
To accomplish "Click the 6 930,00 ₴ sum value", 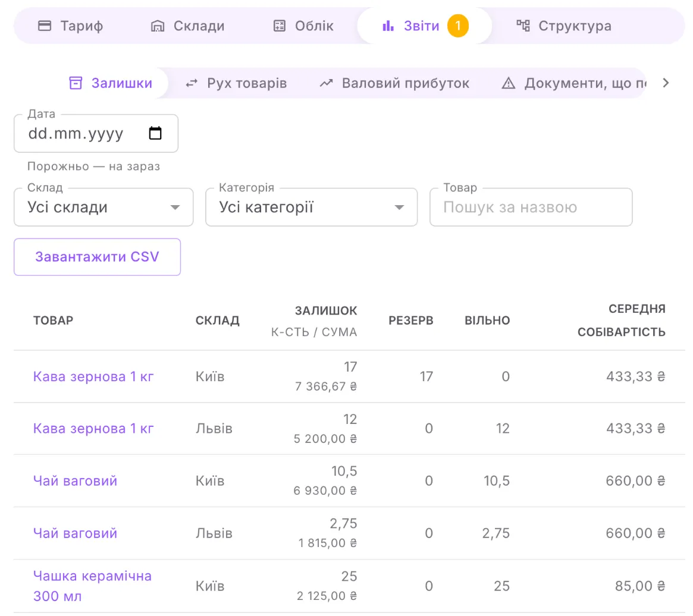I will point(325,491).
